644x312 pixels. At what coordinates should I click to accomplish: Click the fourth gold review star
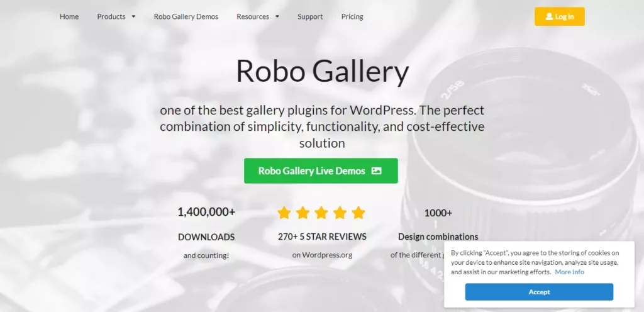(x=340, y=213)
